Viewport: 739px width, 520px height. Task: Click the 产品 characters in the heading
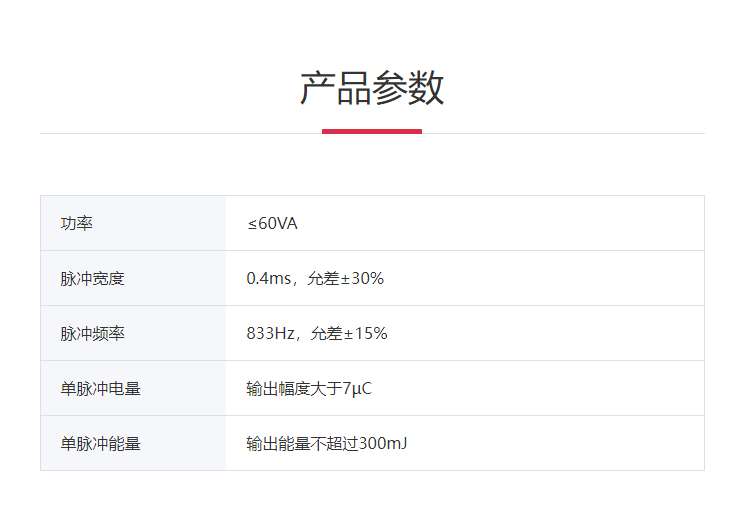[x=335, y=88]
